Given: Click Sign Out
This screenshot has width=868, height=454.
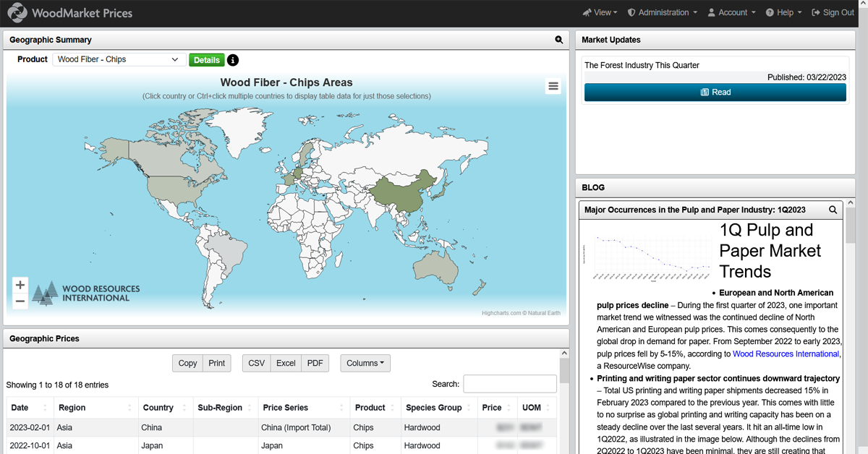Looking at the screenshot, I should [x=833, y=12].
